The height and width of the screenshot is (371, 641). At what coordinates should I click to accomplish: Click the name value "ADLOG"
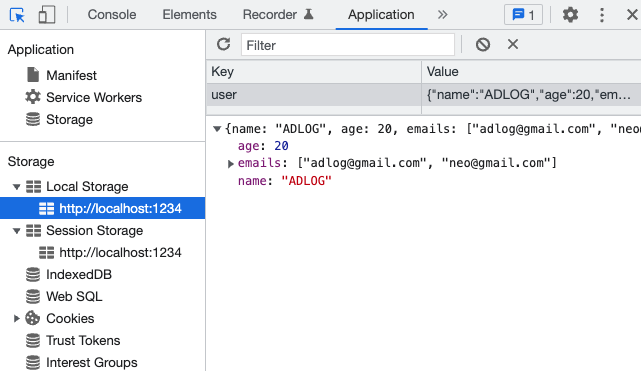click(306, 181)
